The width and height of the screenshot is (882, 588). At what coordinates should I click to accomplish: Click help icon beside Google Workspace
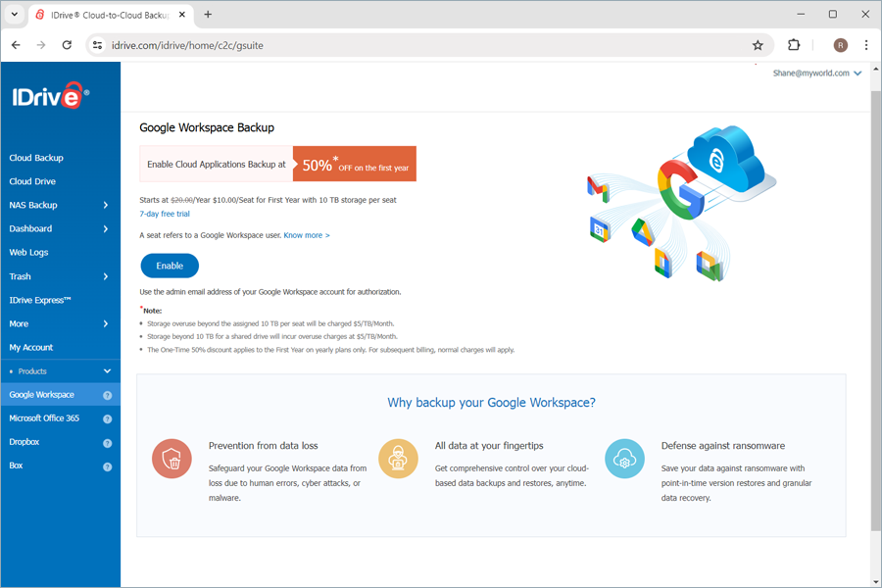[108, 396]
